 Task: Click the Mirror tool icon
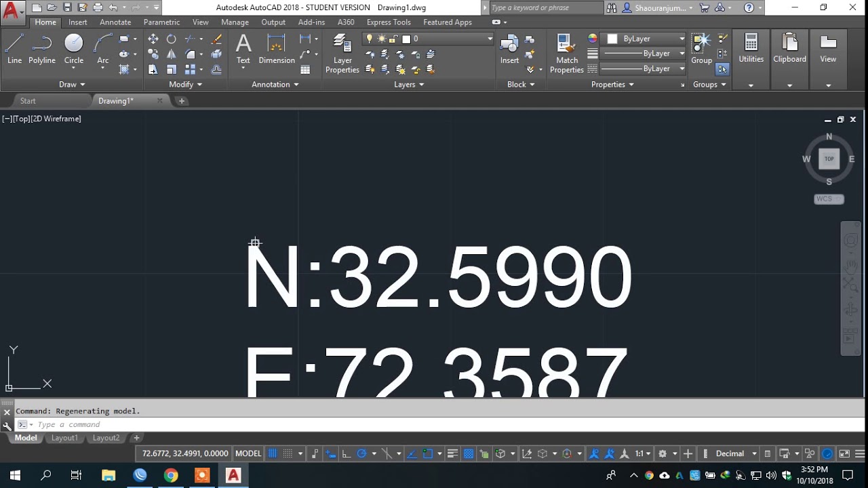point(172,54)
